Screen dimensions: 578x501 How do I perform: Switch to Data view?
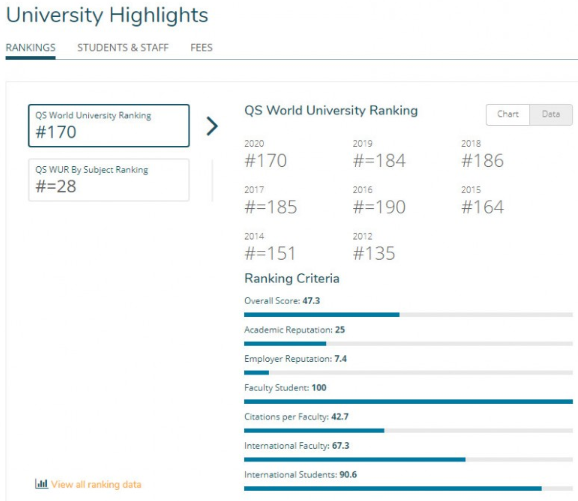551,115
